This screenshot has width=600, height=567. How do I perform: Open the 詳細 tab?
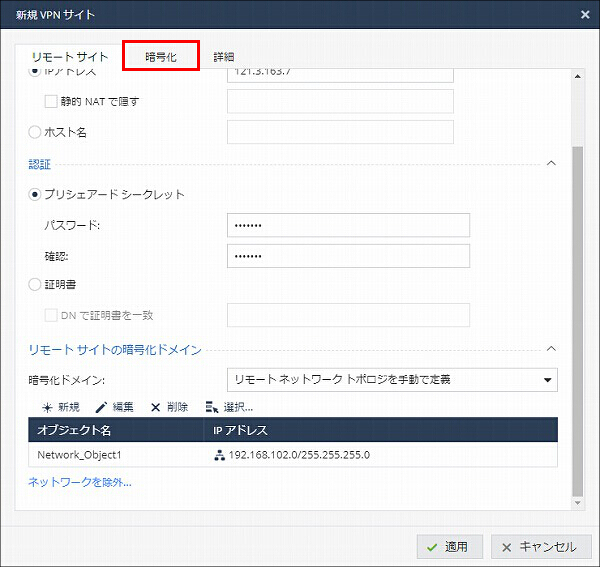[224, 57]
